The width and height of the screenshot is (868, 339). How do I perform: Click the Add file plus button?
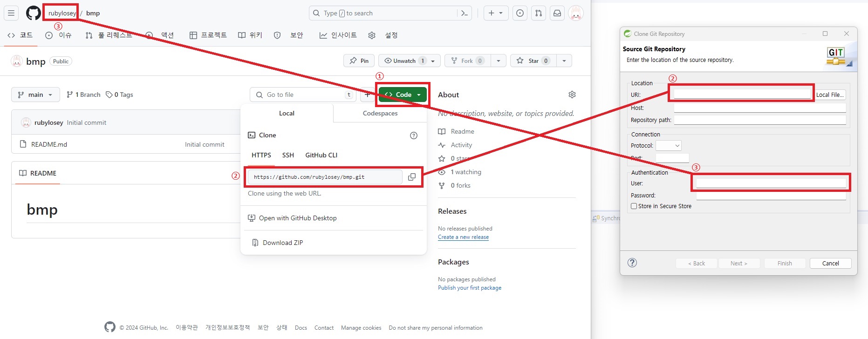point(368,95)
